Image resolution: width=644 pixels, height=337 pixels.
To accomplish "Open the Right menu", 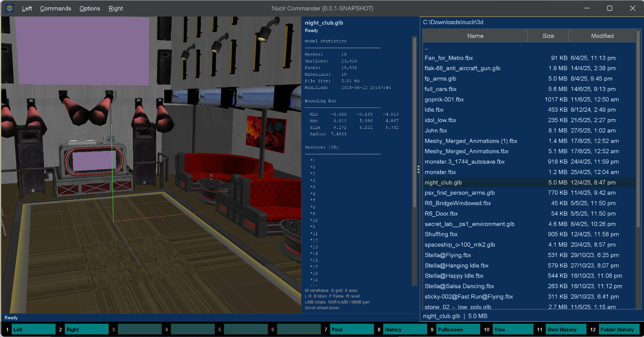I will 116,8.
